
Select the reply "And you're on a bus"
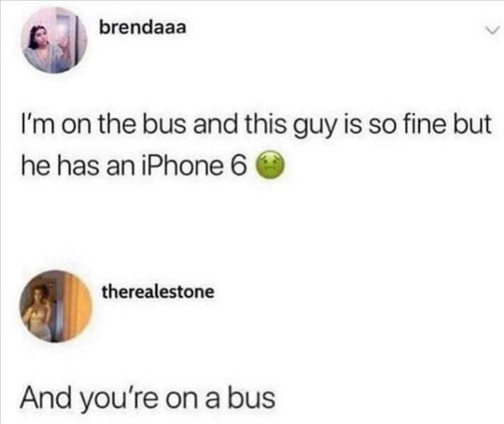coord(148,399)
